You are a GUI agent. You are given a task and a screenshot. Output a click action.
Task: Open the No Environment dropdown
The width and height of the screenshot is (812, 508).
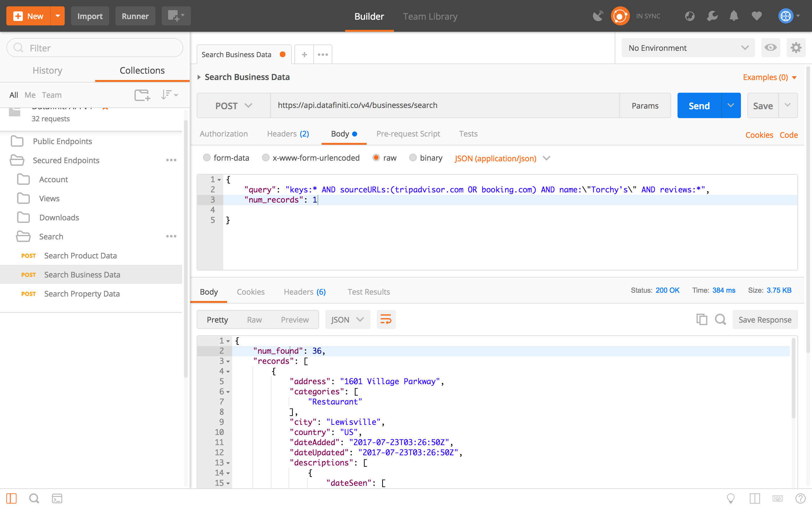point(688,48)
